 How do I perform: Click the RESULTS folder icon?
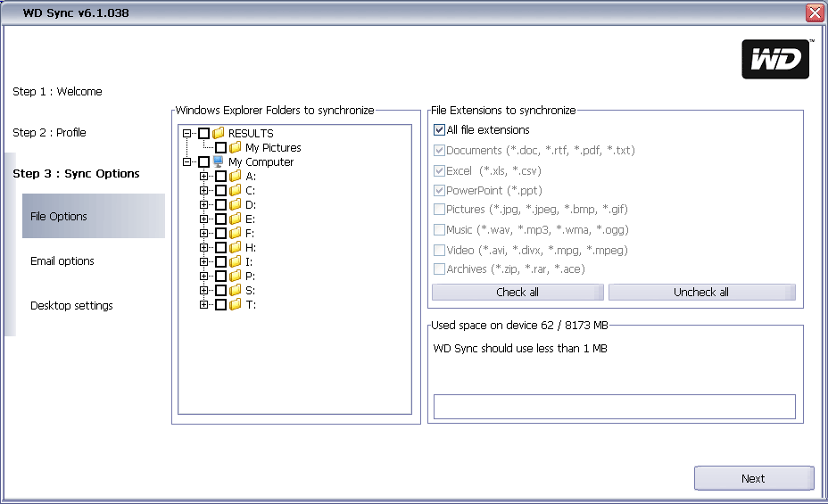pos(218,132)
